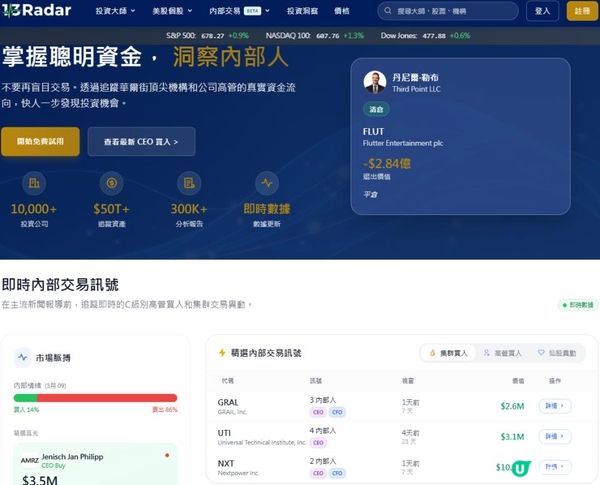Click the CFO tag in GRAL row
Image resolution: width=600 pixels, height=485 pixels.
337,412
